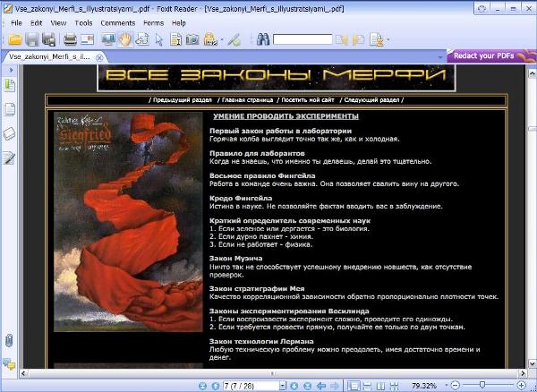The image size is (537, 392).
Task: Open the Bookmarks panel icon
Action: [10, 86]
